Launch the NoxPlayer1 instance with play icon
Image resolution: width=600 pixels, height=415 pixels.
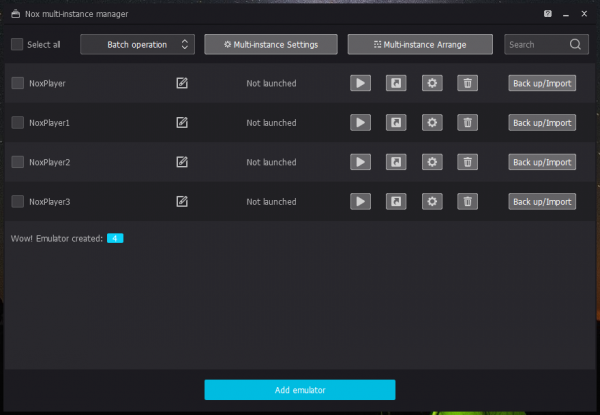[x=360, y=122]
